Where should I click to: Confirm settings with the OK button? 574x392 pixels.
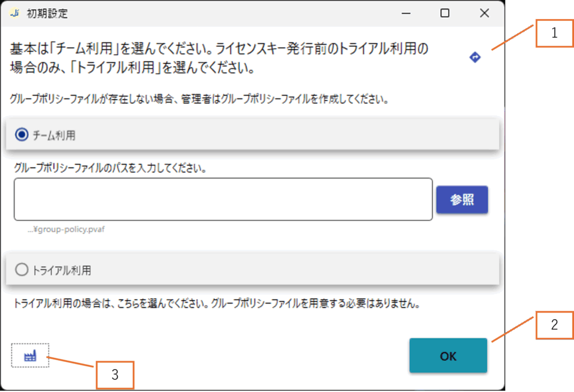448,356
